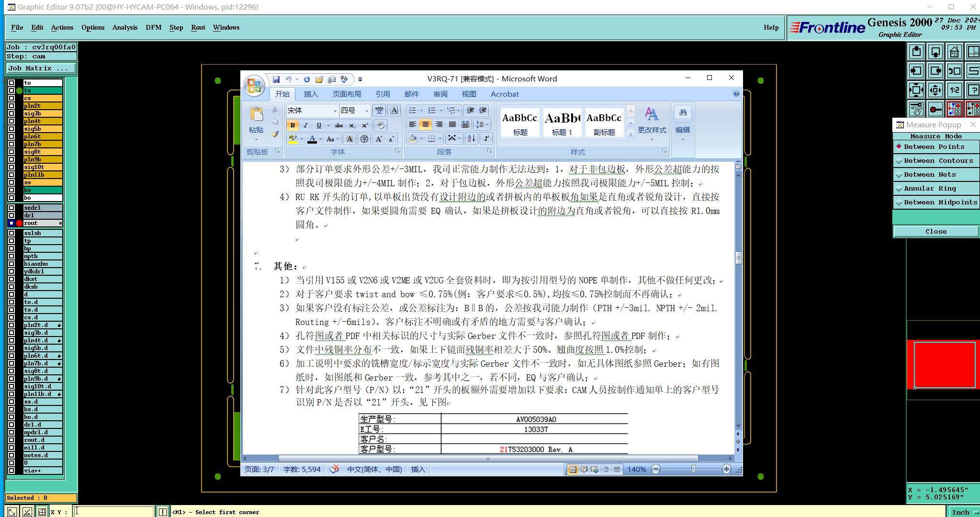Open the Analysis menu in Genesis

click(125, 27)
